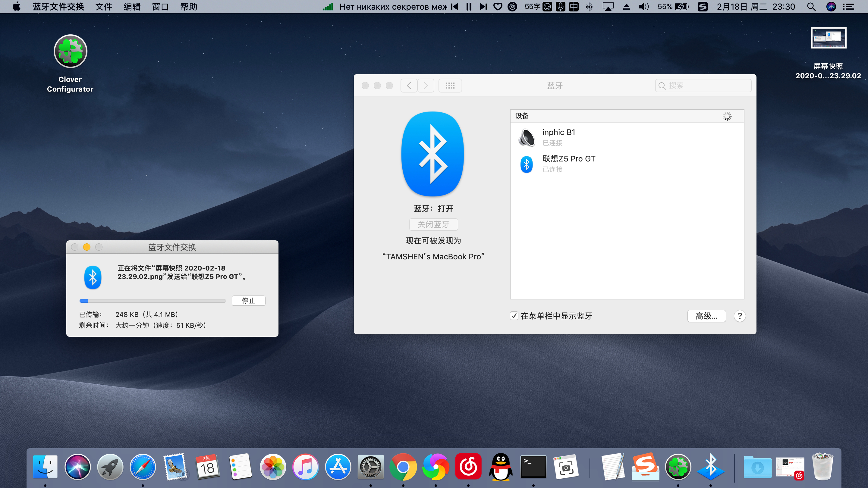This screenshot has width=868, height=488.
Task: Open the 蓝牙文件交换 app menu
Action: coord(58,7)
